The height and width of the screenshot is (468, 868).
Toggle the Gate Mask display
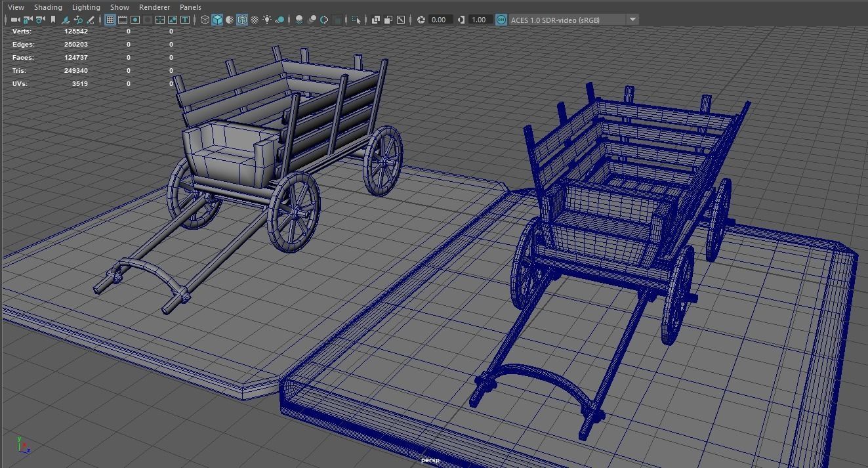click(x=148, y=20)
